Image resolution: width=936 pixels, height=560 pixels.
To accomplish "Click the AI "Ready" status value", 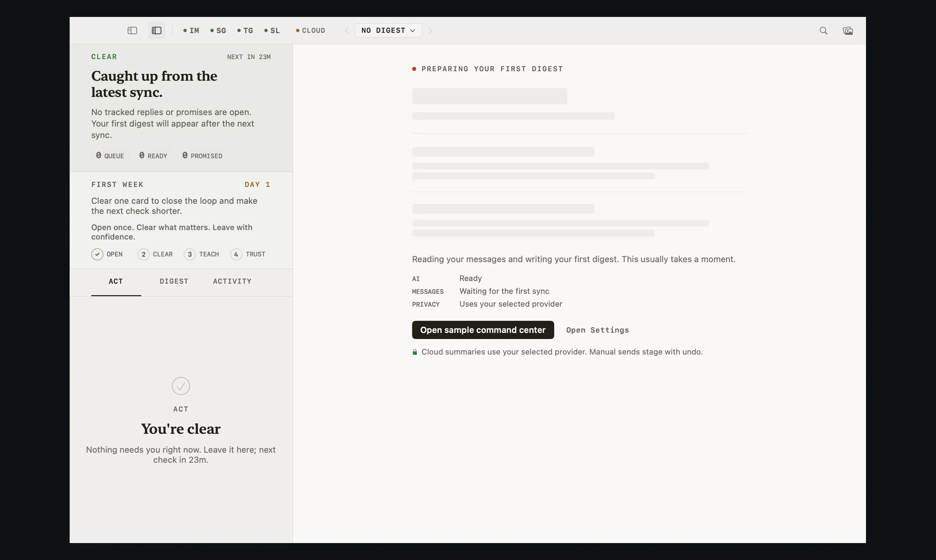I will (470, 279).
